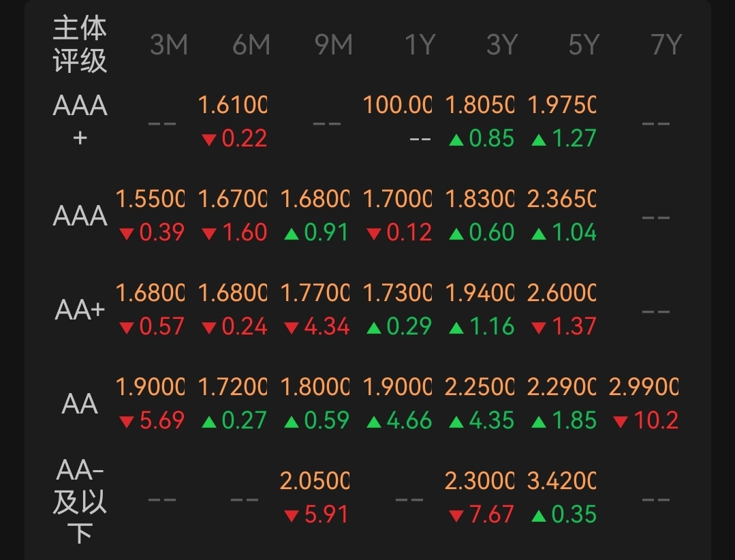Open the 2.9900 yield under 7Y
Viewport: 735px width, 560px height.
[x=643, y=387]
